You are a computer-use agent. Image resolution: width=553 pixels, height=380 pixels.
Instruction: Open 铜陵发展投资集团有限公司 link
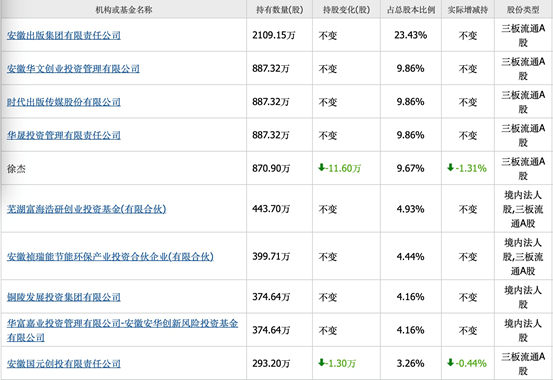point(64,297)
